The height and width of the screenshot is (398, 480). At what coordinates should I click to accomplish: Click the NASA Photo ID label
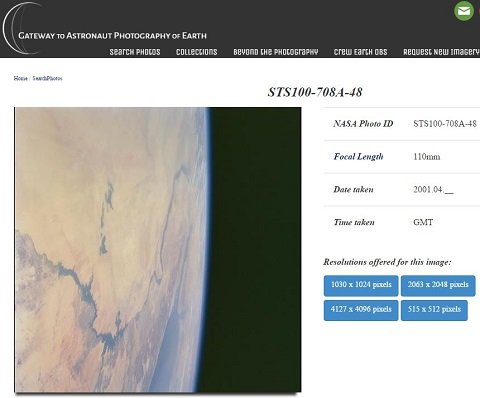[363, 124]
